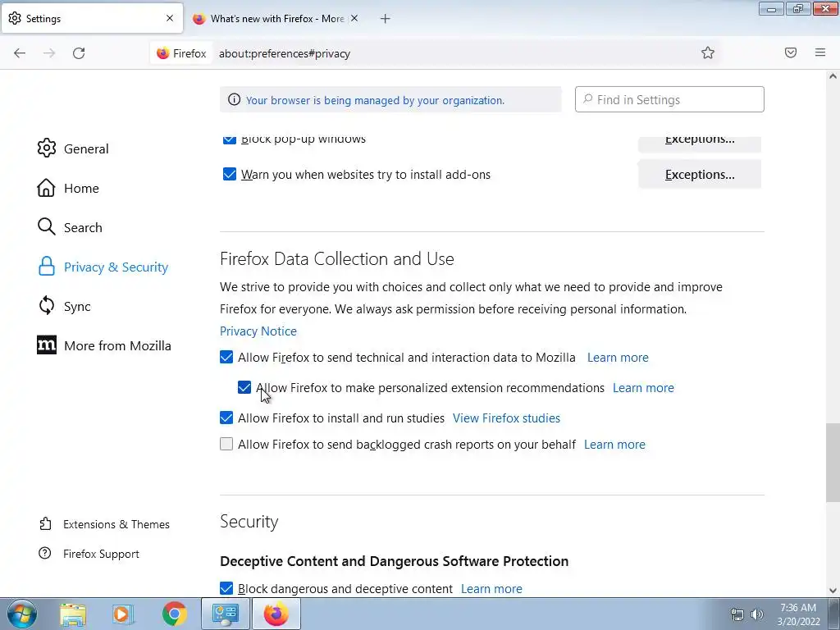
Task: Uncheck install and run studies checkbox
Action: [226, 418]
